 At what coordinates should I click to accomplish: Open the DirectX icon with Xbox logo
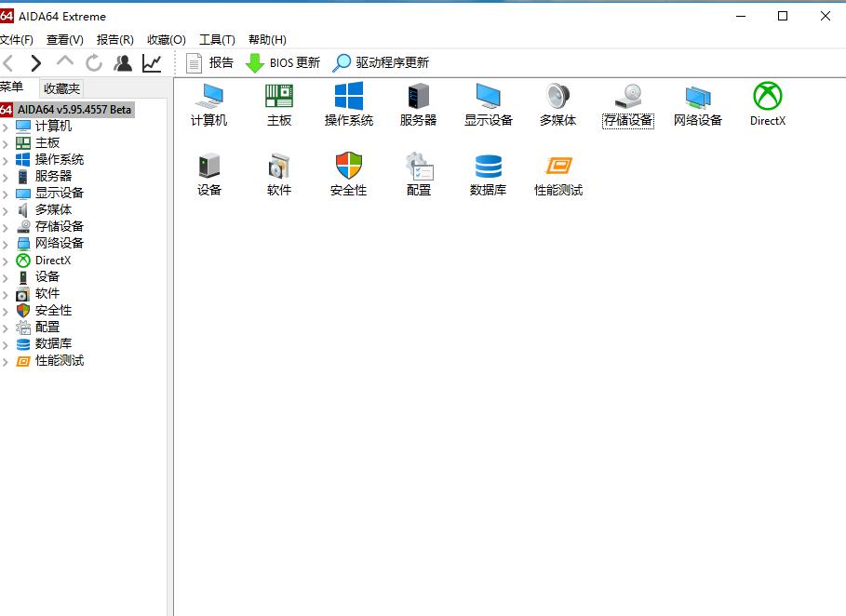(766, 105)
